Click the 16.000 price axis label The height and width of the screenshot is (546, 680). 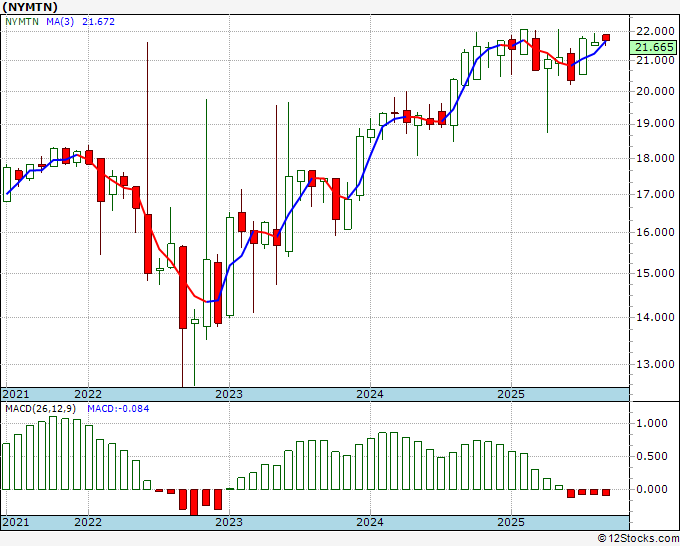[655, 232]
